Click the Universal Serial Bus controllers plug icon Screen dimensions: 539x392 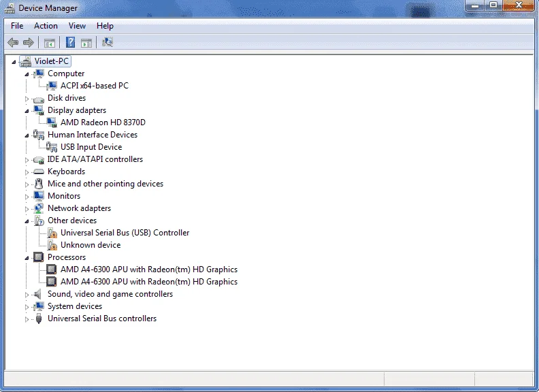click(x=39, y=318)
